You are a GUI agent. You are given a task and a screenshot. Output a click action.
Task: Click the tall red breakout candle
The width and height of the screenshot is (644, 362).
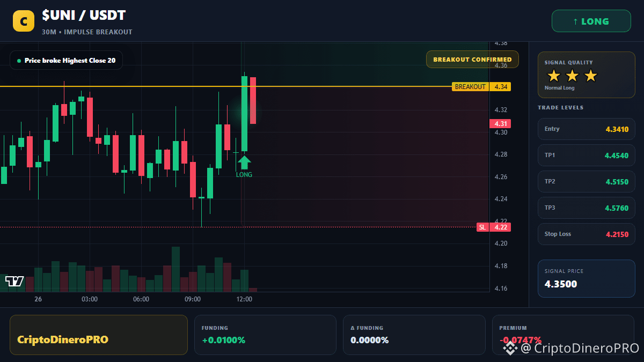pyautogui.click(x=253, y=101)
